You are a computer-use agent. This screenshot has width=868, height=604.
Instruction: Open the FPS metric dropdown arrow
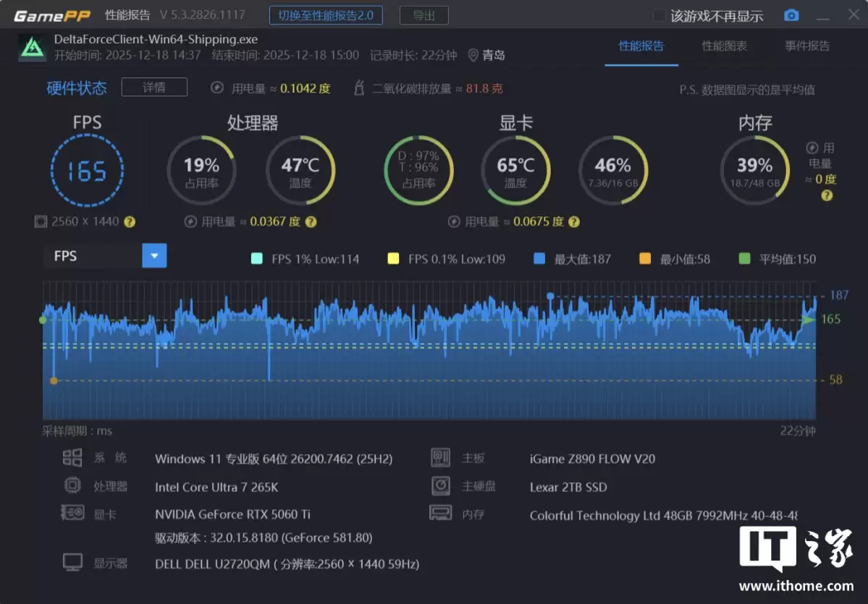tap(154, 256)
